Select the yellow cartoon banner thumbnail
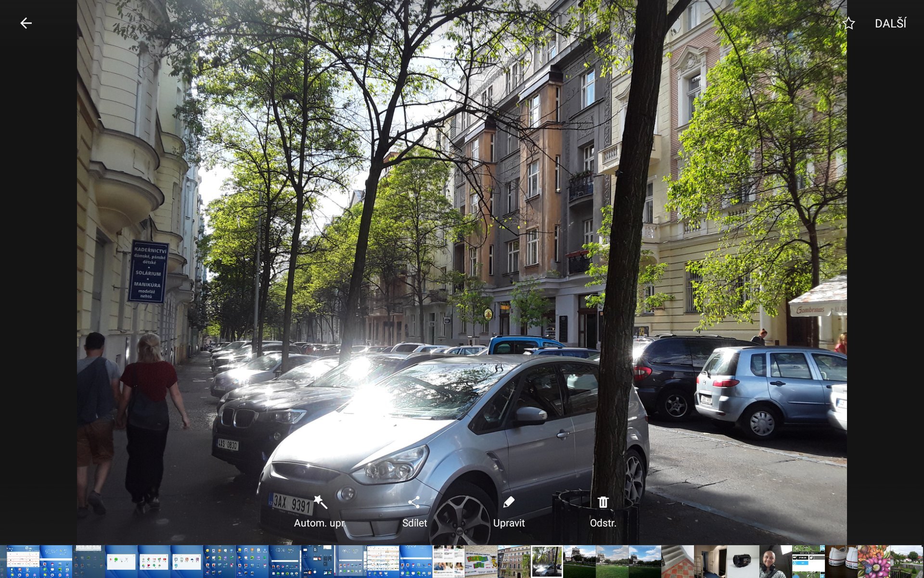924x578 pixels. (481, 561)
